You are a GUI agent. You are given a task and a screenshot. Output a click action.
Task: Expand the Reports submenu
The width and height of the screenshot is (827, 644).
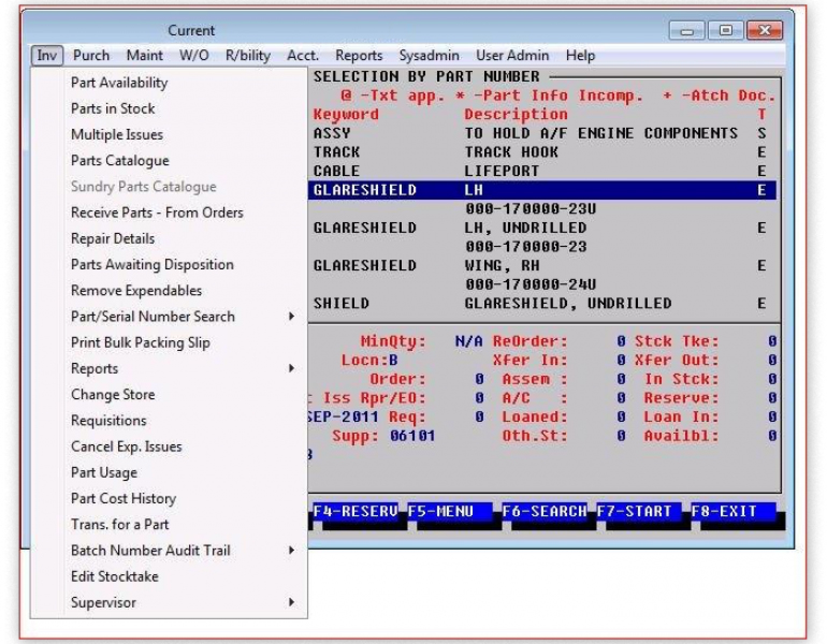click(95, 369)
